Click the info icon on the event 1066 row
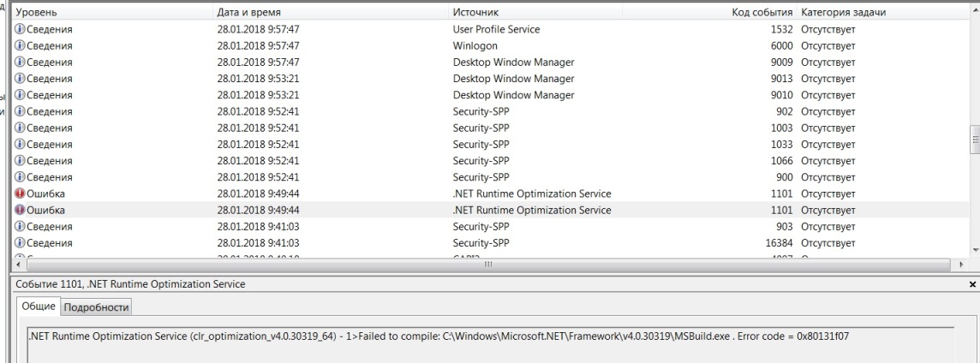This screenshot has height=363, width=980. click(20, 161)
